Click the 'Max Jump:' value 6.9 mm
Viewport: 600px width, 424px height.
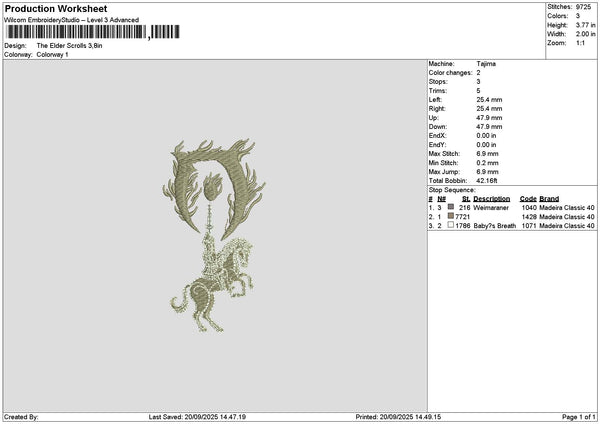[x=488, y=172]
